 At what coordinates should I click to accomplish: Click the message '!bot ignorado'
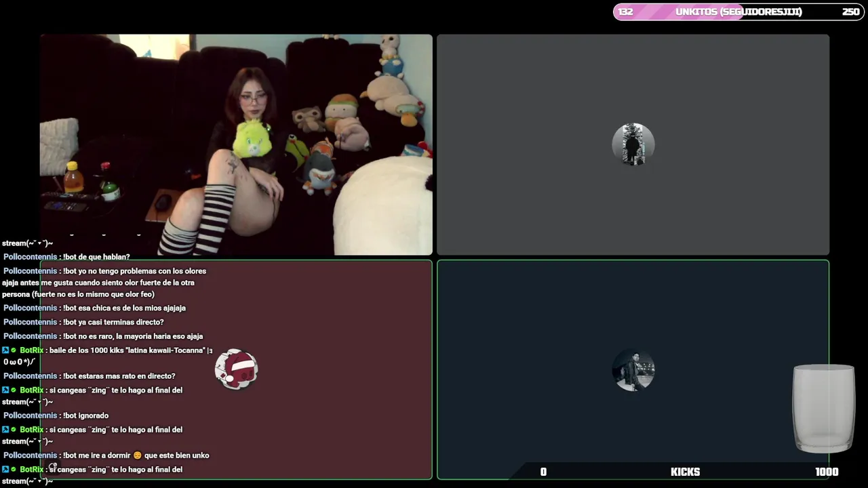56,415
